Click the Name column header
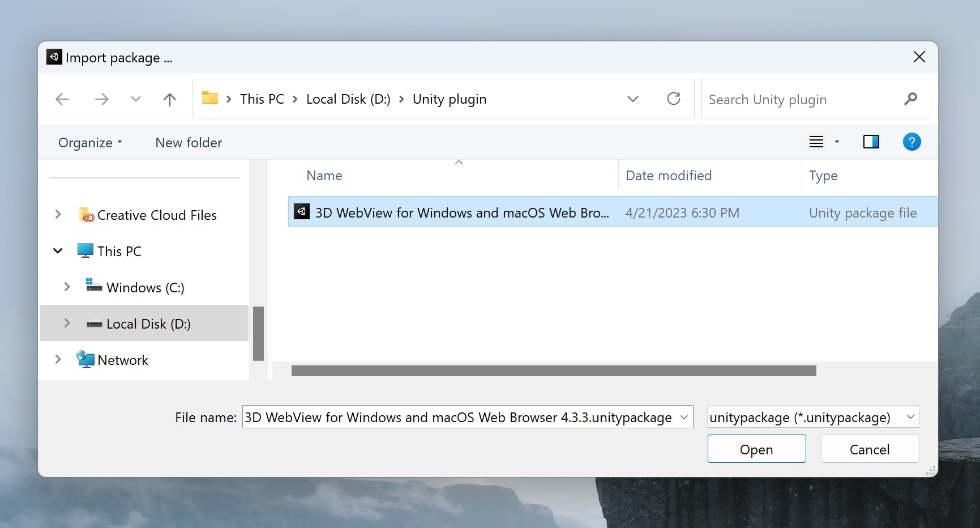The height and width of the screenshot is (528, 980). 324,176
